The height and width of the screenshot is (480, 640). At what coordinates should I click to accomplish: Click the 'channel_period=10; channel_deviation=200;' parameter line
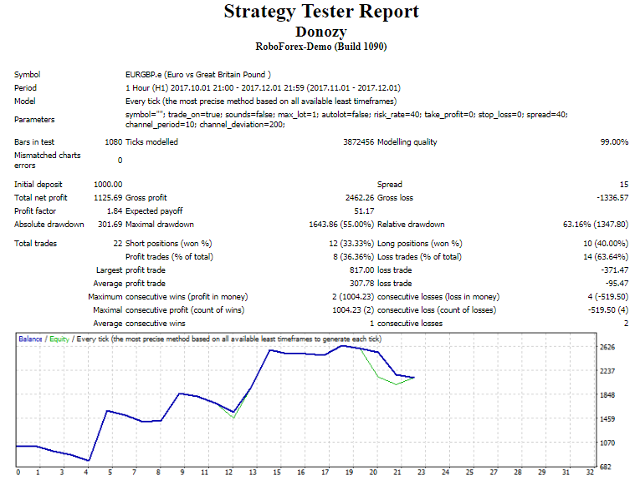pos(205,124)
